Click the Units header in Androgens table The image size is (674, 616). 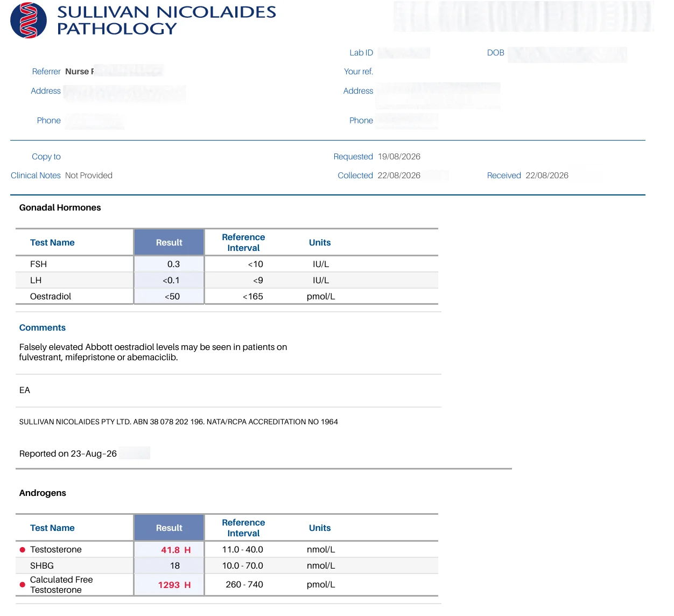[320, 528]
